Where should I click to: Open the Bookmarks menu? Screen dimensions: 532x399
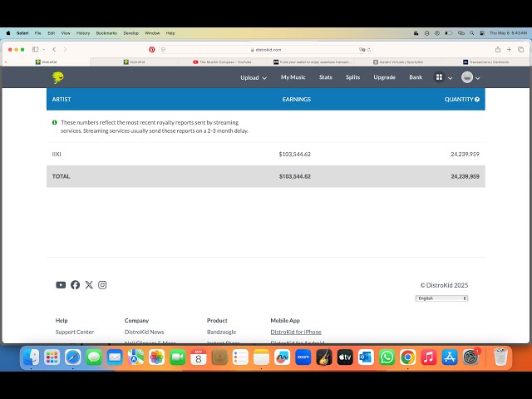tap(106, 33)
